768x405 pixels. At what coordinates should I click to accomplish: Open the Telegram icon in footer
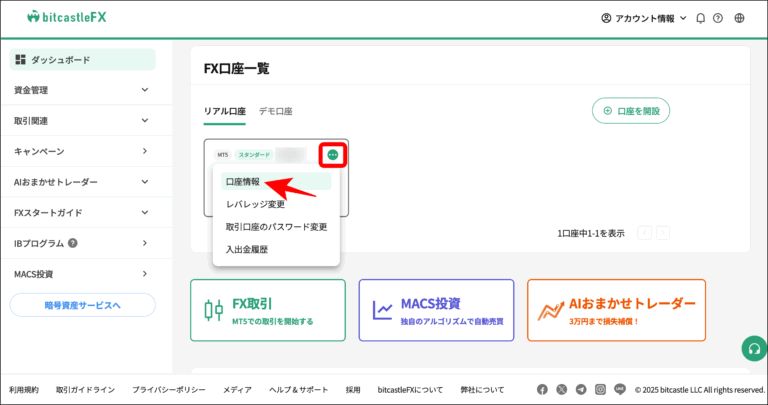[581, 390]
